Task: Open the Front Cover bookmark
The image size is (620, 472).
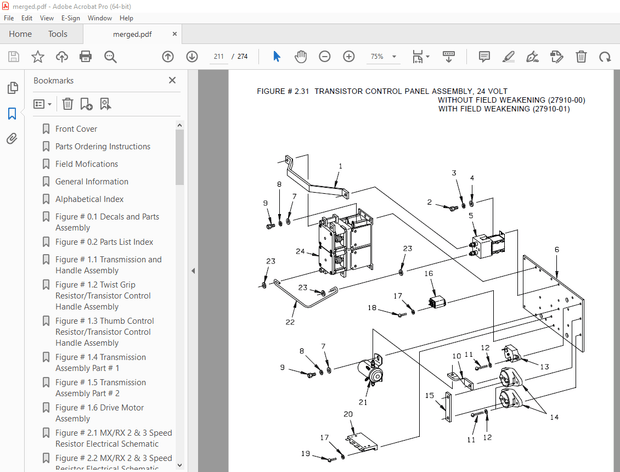Action: click(76, 129)
